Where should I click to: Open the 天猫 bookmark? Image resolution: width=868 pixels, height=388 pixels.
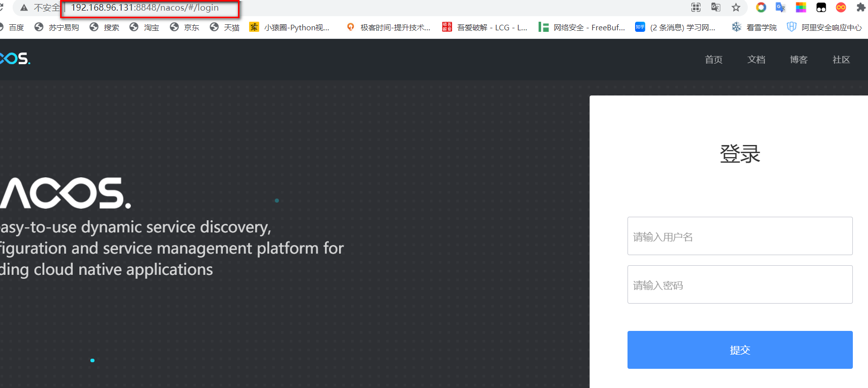224,27
